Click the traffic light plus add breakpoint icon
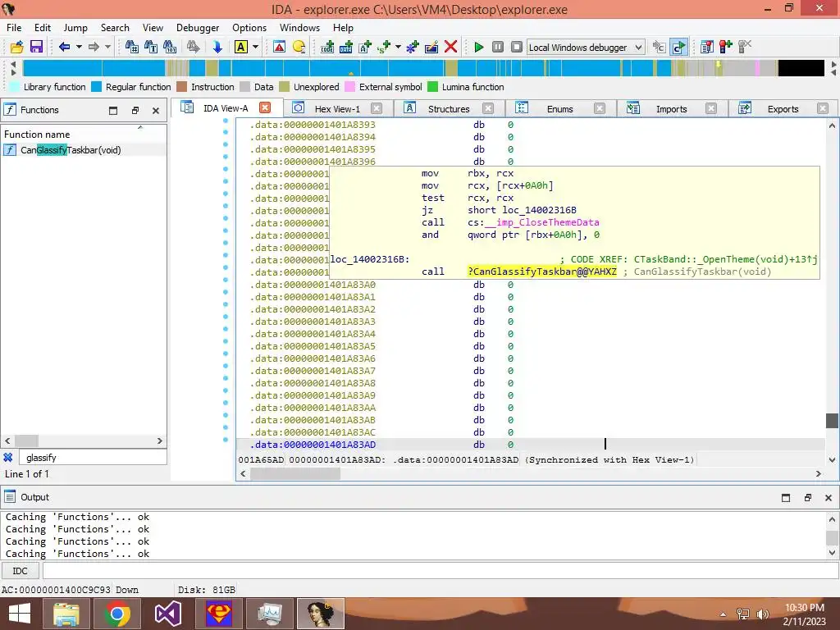This screenshot has height=630, width=840. (x=726, y=47)
